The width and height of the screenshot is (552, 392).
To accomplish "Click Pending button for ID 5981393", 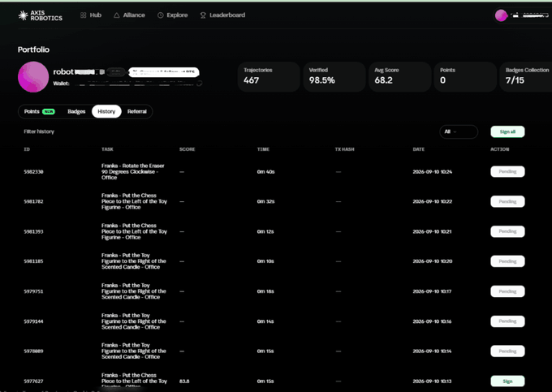I will pyautogui.click(x=507, y=231).
